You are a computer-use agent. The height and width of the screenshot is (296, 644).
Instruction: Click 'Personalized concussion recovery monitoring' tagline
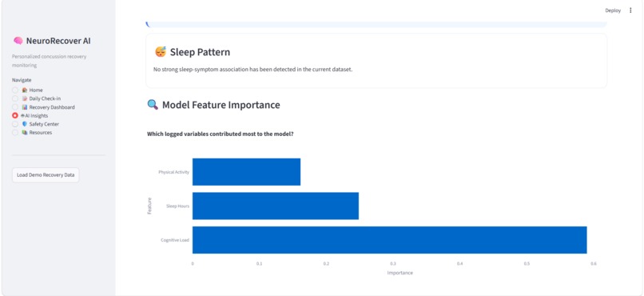point(49,61)
